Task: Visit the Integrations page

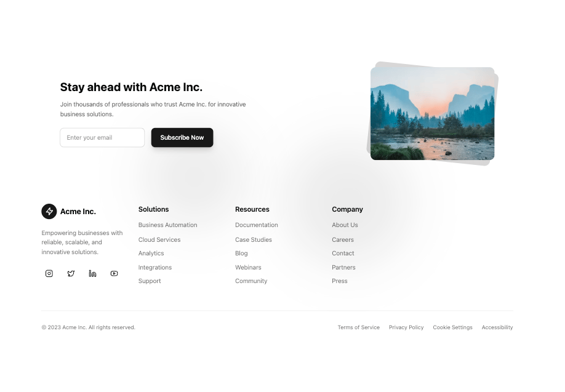Action: (x=155, y=267)
